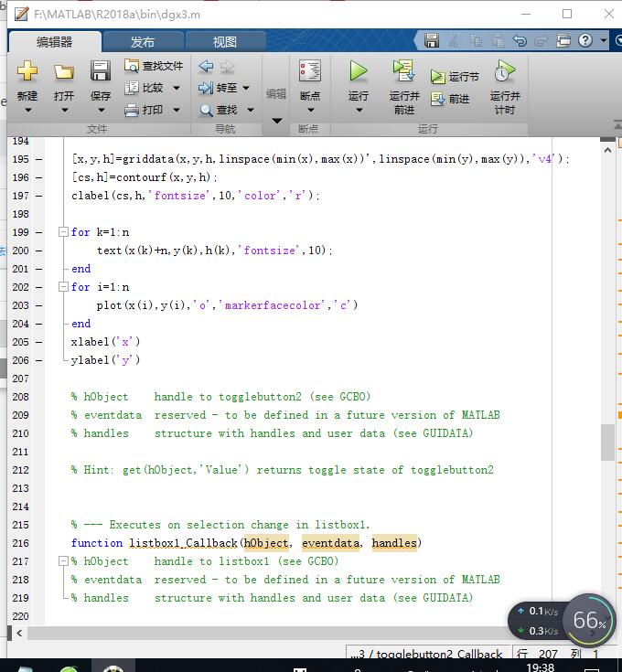Switch to the Publish tab
The height and width of the screenshot is (672, 622).
pos(143,42)
